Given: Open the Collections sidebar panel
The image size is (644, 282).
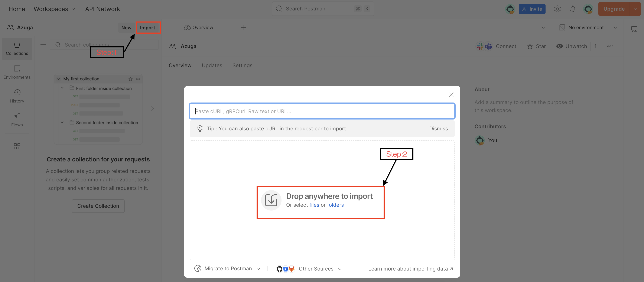Looking at the screenshot, I should pyautogui.click(x=17, y=48).
